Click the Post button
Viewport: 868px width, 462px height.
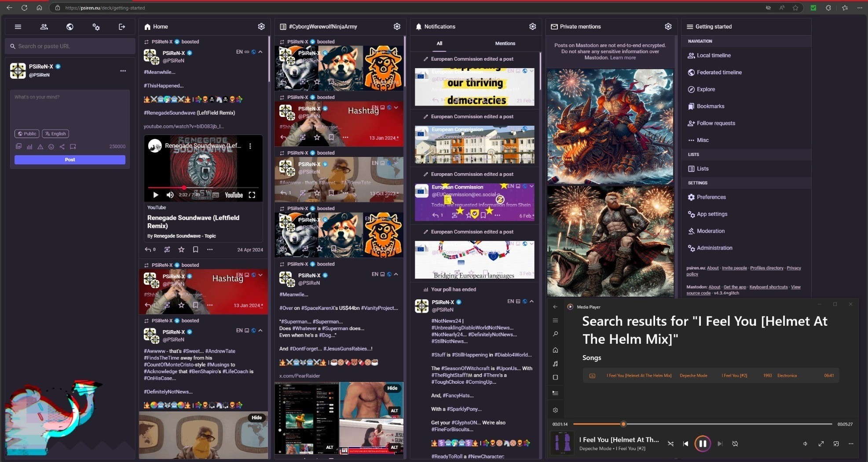click(x=70, y=160)
